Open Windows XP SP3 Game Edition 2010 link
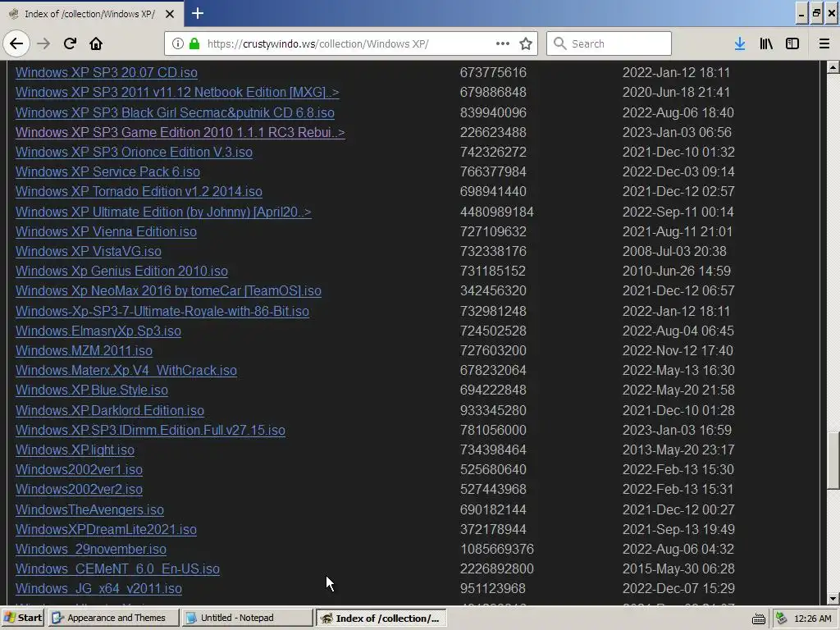The width and height of the screenshot is (840, 630). tap(180, 132)
